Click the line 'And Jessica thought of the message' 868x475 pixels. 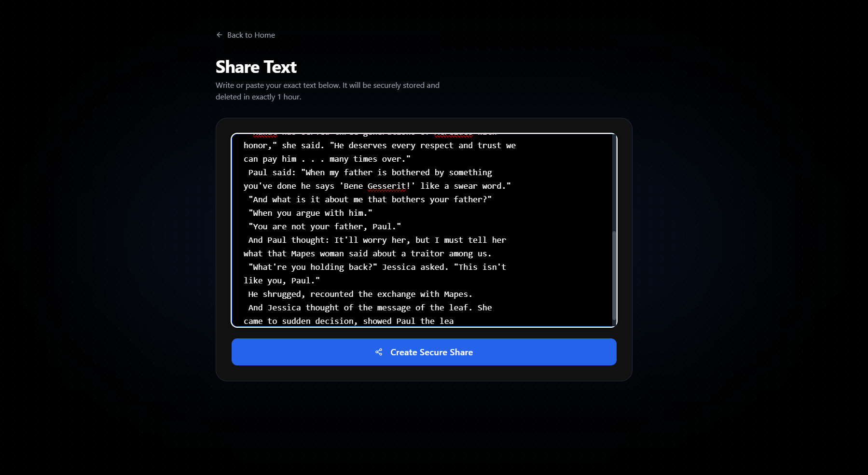tap(370, 308)
